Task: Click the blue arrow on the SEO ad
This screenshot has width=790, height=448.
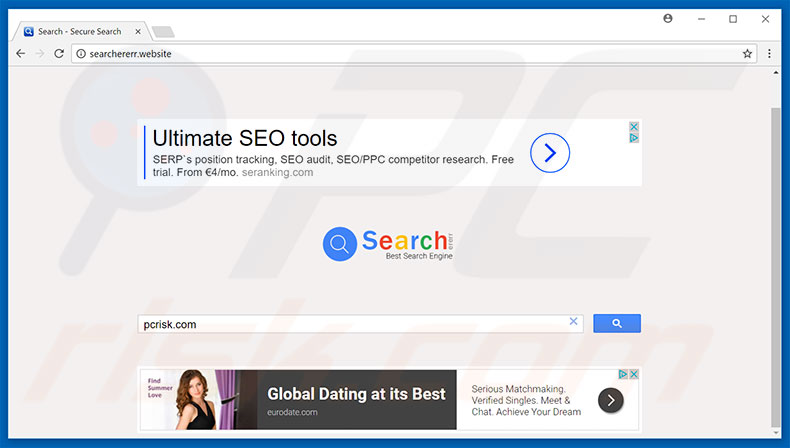Action: pos(550,153)
